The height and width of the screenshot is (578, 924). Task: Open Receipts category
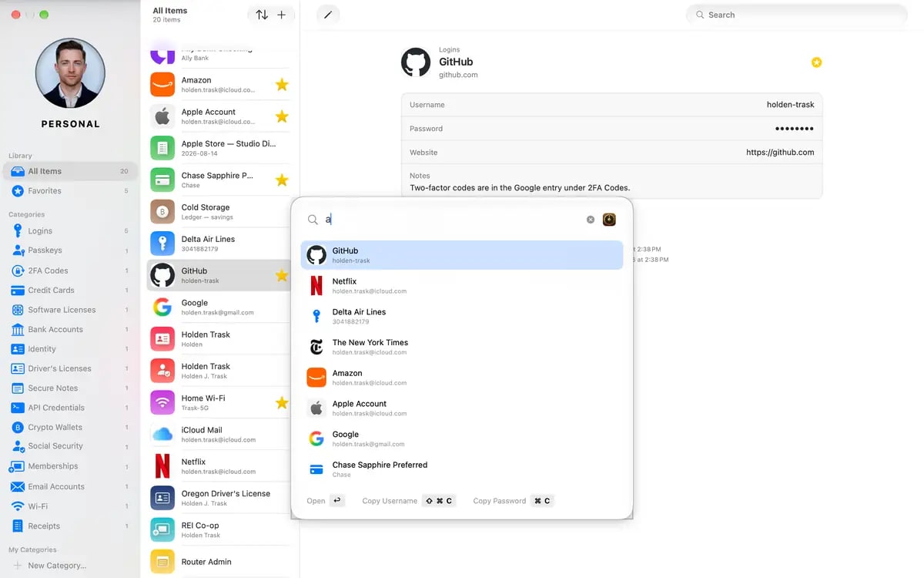point(70,526)
